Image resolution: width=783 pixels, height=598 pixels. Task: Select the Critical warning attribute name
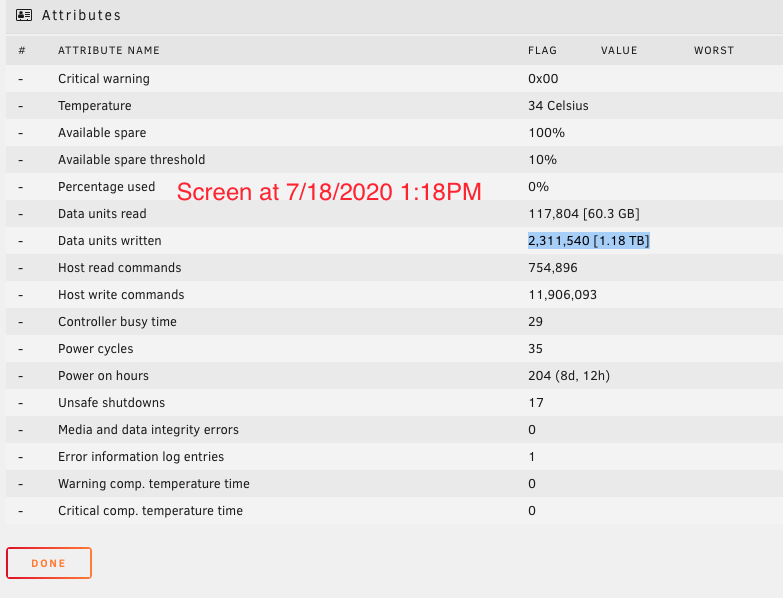coord(104,79)
